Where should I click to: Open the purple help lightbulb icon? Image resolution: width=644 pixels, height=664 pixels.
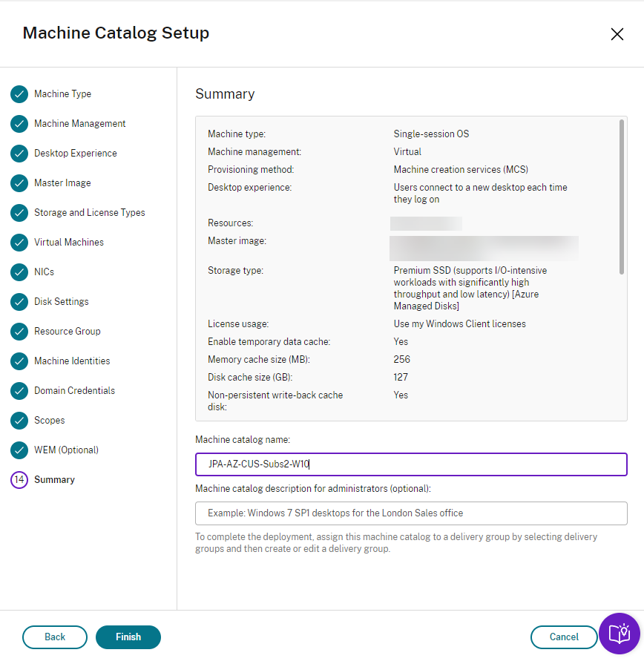[619, 634]
